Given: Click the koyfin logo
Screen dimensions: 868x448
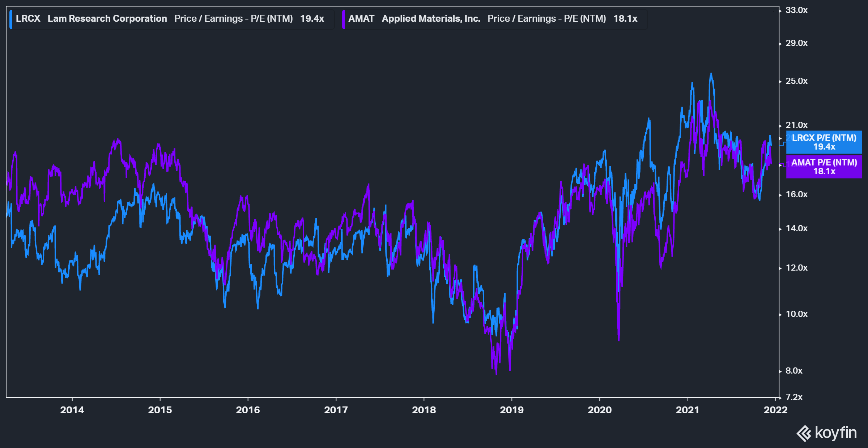Looking at the screenshot, I should pos(826,433).
